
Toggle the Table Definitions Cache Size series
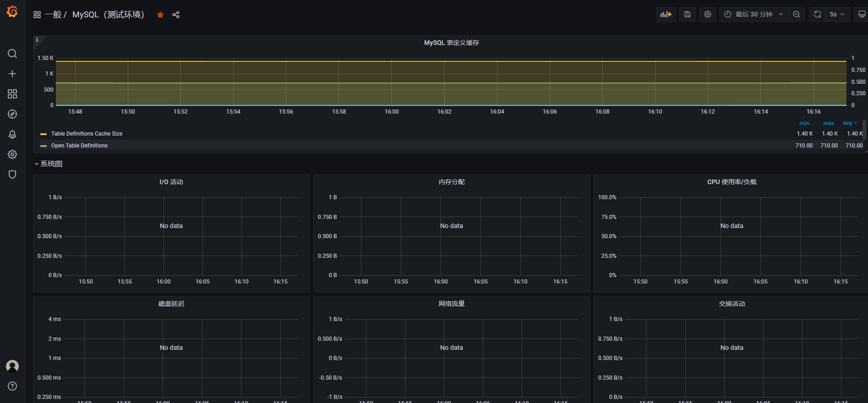87,134
